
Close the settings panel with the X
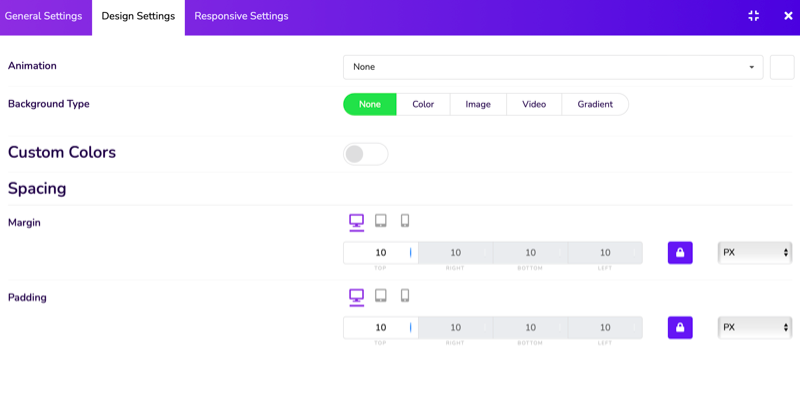[x=788, y=16]
